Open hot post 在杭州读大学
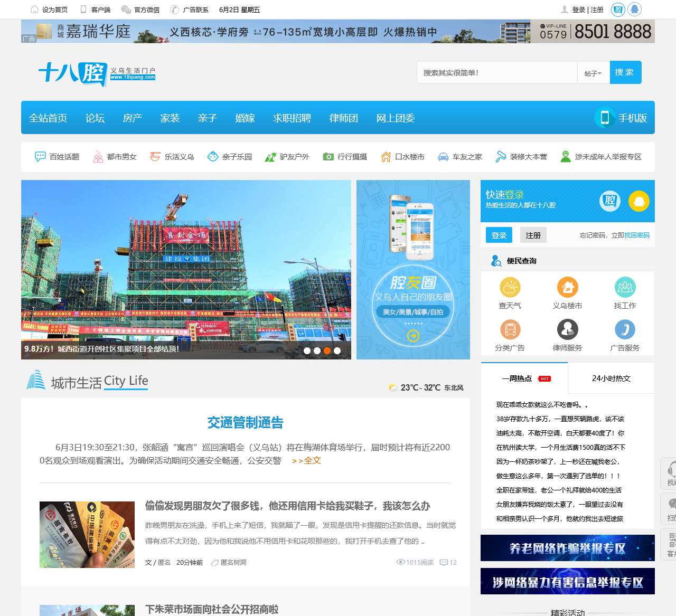The height and width of the screenshot is (616, 676). [561, 448]
